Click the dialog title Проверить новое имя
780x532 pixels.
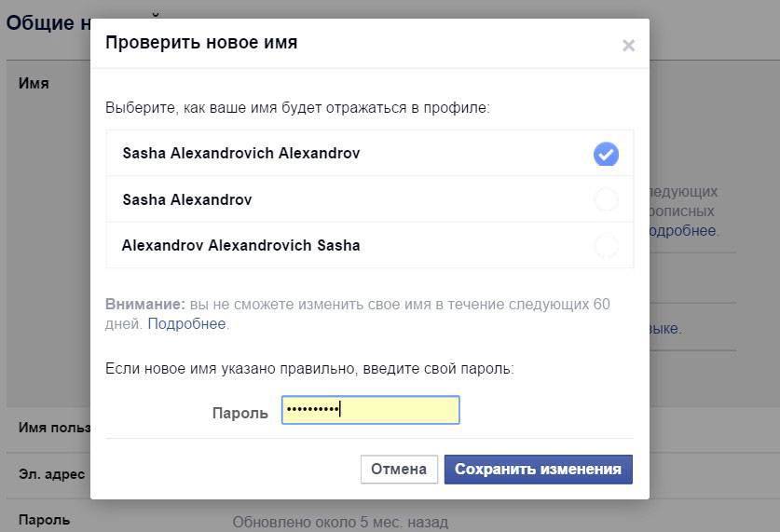point(201,43)
